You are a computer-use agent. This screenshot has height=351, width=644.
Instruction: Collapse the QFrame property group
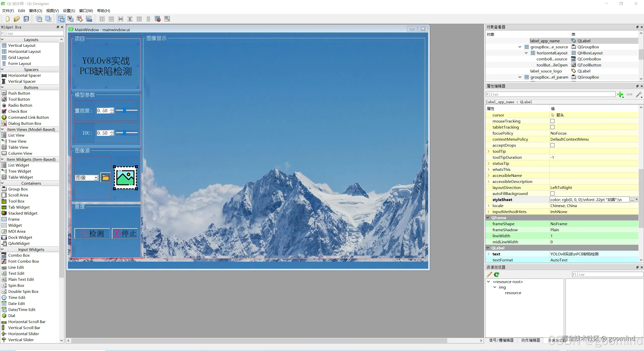[x=488, y=218]
